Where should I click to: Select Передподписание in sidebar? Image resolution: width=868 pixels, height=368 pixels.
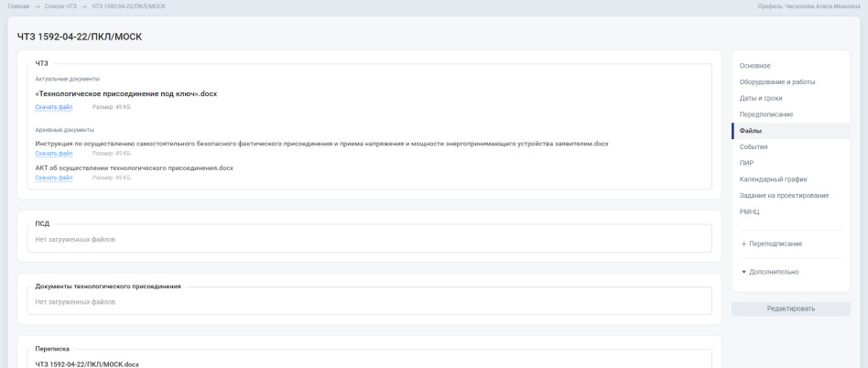(766, 114)
